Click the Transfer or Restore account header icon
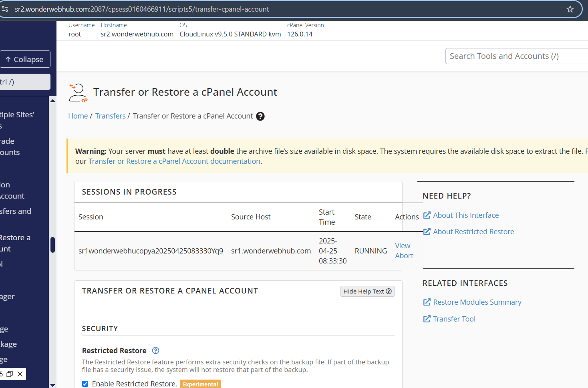Screen dimensions: 588x388 pyautogui.click(x=78, y=92)
